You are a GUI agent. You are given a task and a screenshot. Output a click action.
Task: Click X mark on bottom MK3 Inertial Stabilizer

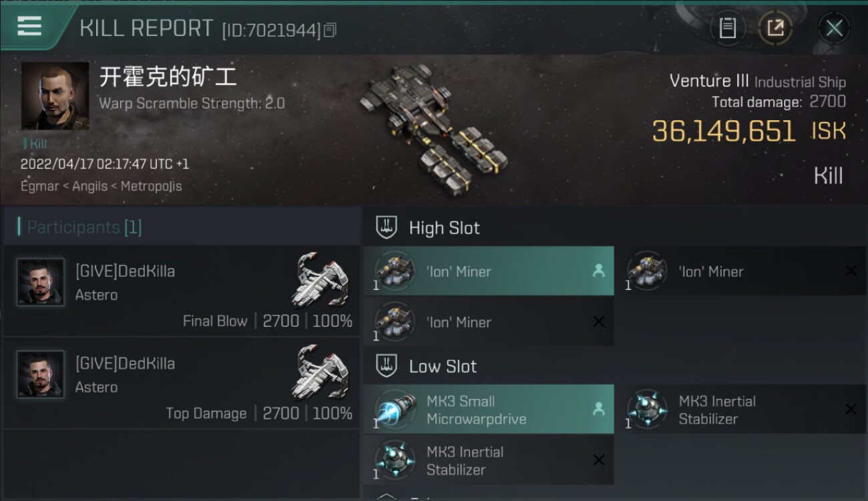coord(599,460)
